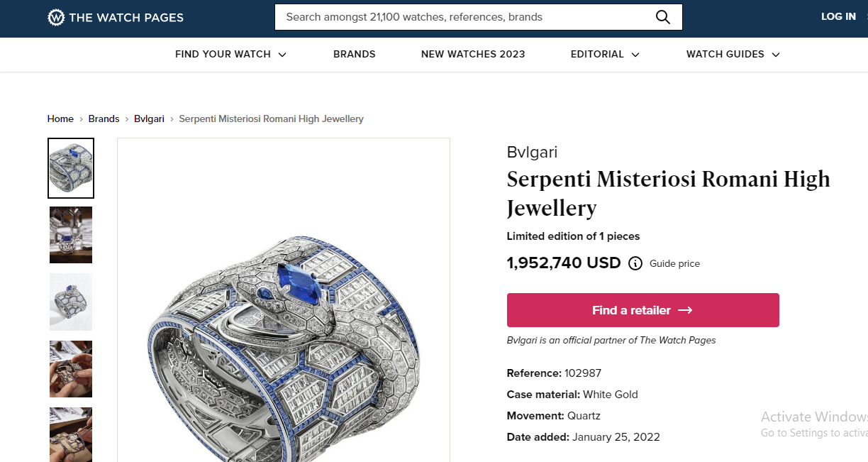Click the guide price info icon
Screen dimensions: 868x462
pyautogui.click(x=635, y=263)
